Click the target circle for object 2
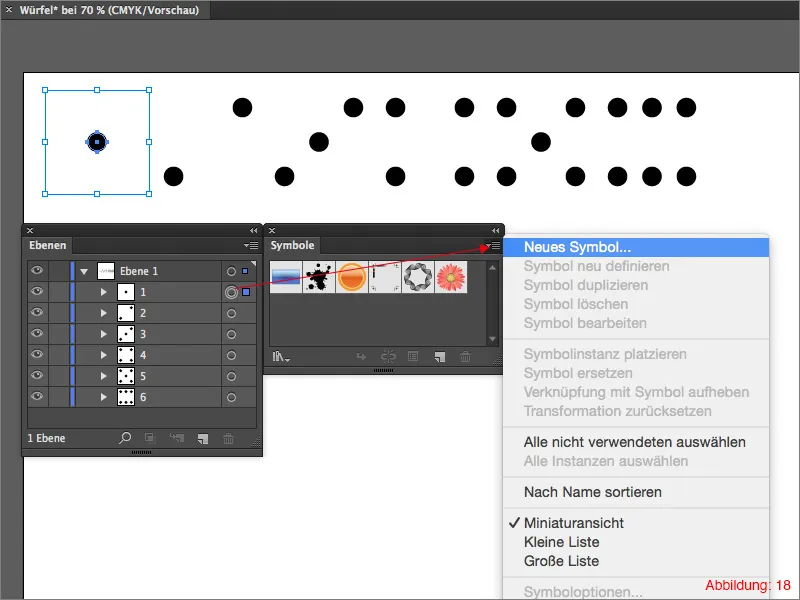800x600 pixels. pos(231,313)
